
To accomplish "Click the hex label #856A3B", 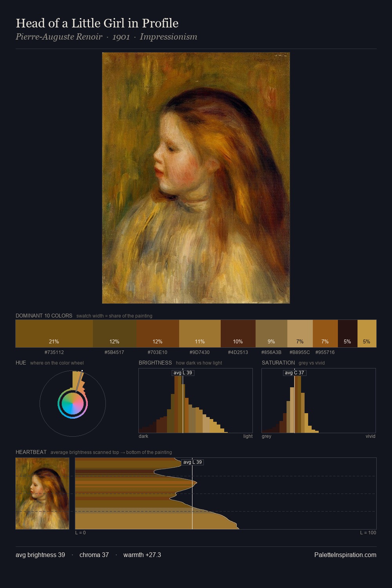I will coord(271,352).
